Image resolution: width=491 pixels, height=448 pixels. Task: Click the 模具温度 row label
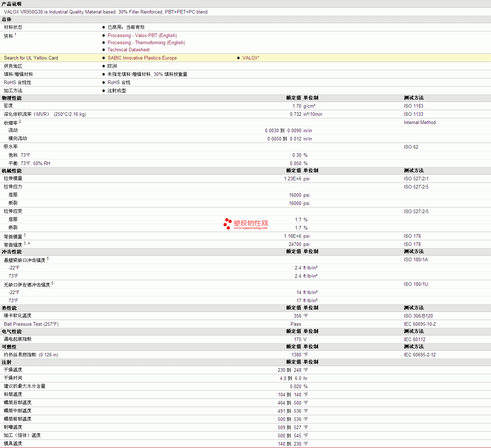tap(13, 444)
